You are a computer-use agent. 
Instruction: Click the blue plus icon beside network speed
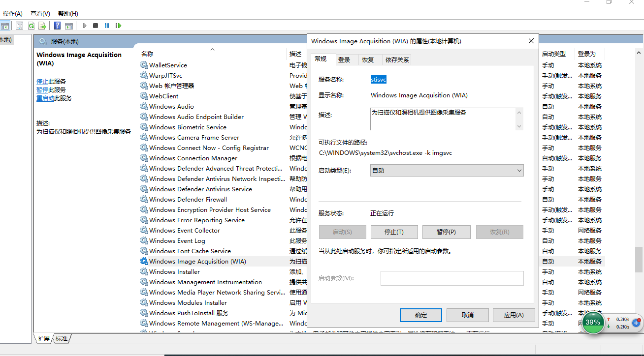[636, 323]
